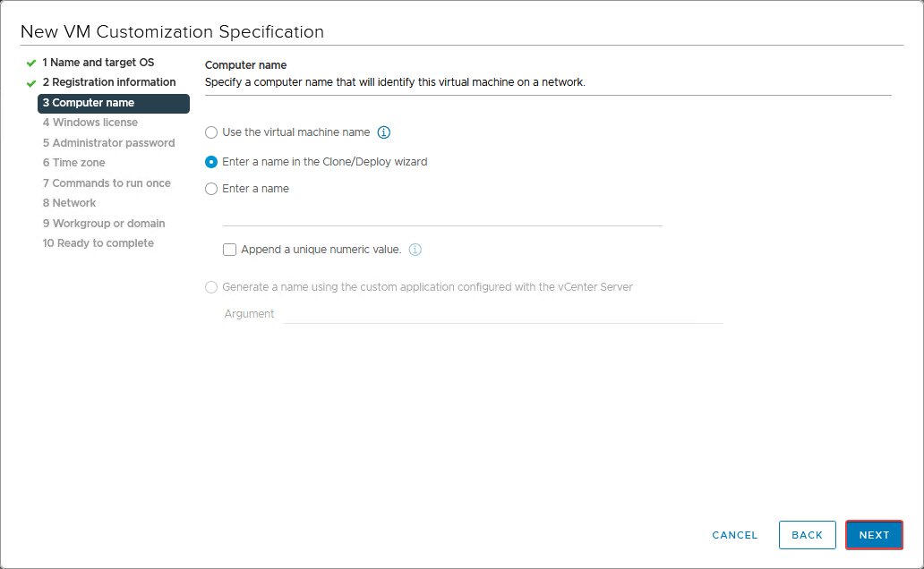Image resolution: width=924 pixels, height=569 pixels.
Task: Jump to step 4 Windows license
Action: pyautogui.click(x=90, y=123)
